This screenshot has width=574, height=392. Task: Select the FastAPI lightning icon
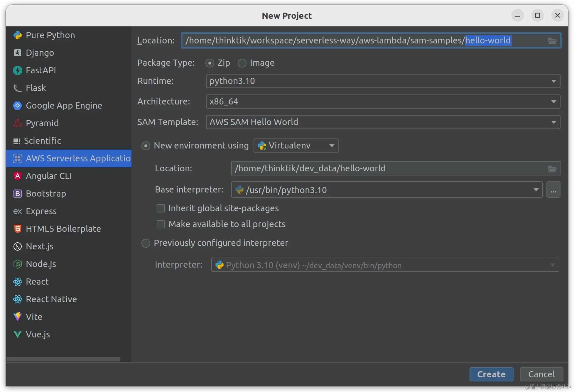[x=18, y=70]
